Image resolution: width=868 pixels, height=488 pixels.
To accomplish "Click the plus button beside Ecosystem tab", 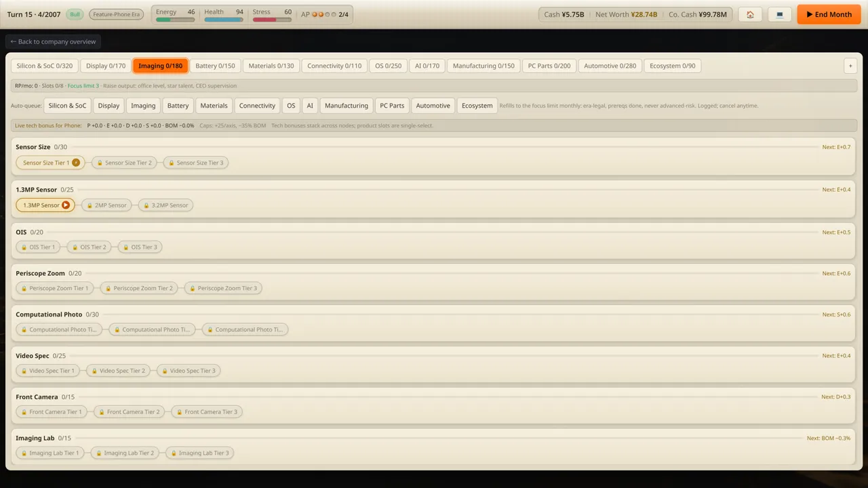I will pyautogui.click(x=850, y=66).
